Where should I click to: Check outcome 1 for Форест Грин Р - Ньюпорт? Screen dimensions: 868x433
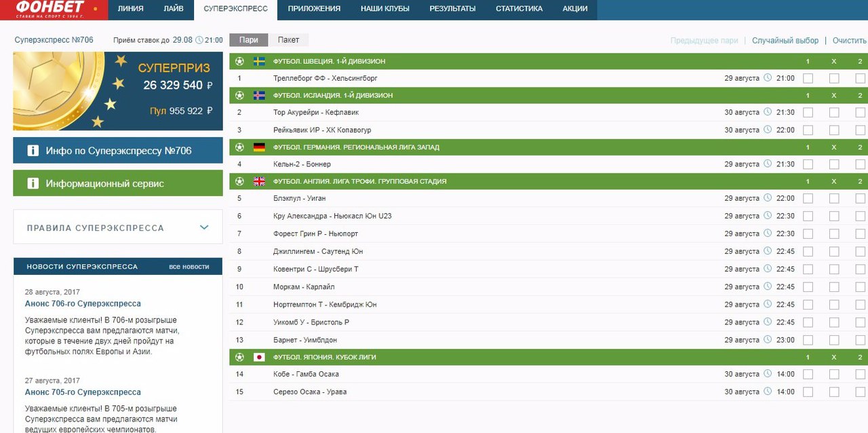coord(808,233)
